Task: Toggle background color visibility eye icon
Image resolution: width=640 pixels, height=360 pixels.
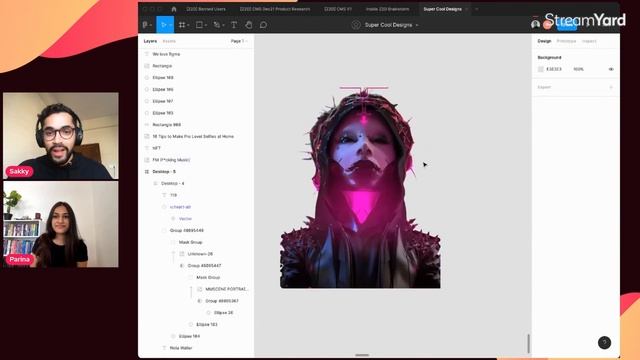Action: 611,69
